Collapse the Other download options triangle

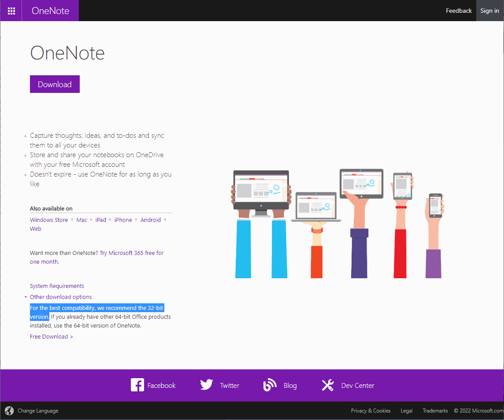[x=26, y=297]
